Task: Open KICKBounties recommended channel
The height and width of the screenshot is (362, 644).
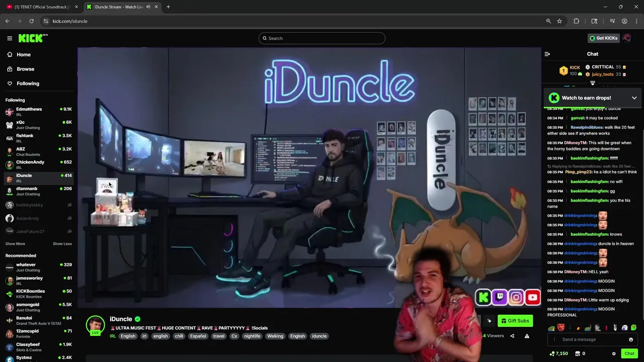Action: [38, 293]
